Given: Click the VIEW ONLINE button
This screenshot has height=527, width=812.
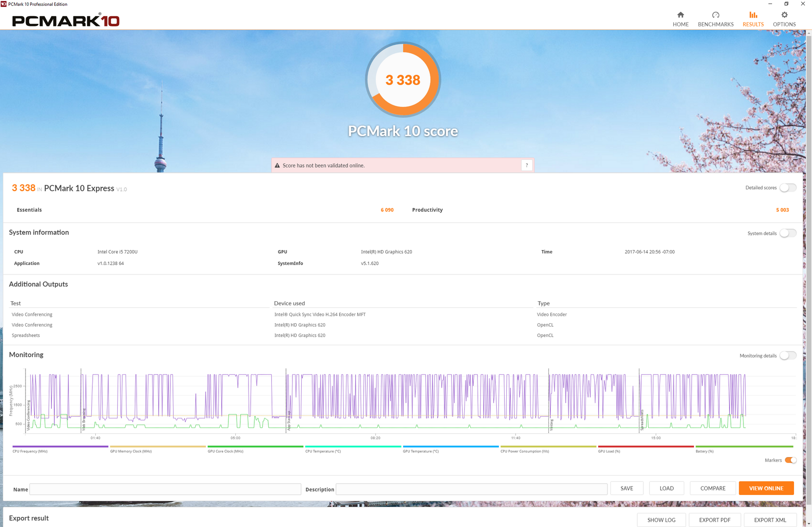Looking at the screenshot, I should pyautogui.click(x=766, y=488).
